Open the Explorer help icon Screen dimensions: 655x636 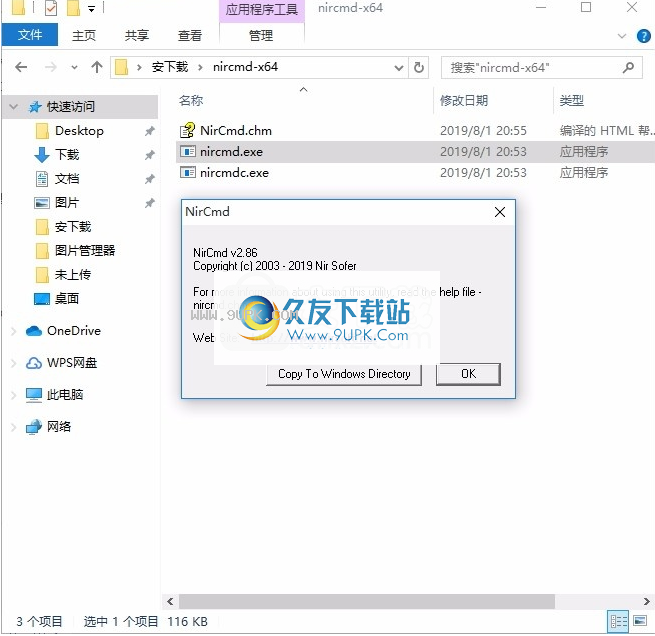(x=643, y=36)
